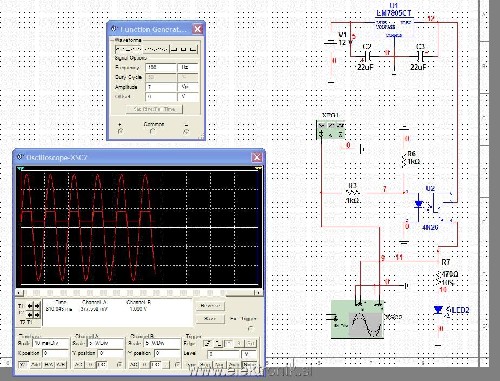The width and height of the screenshot is (500, 381).
Task: Click the oscilloscope Reverse button
Action: pos(210,306)
